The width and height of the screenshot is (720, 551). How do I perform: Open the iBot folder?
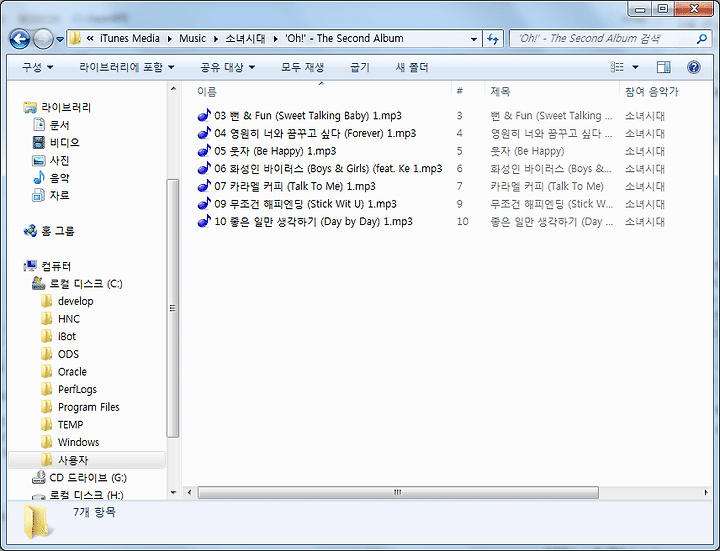pos(67,337)
